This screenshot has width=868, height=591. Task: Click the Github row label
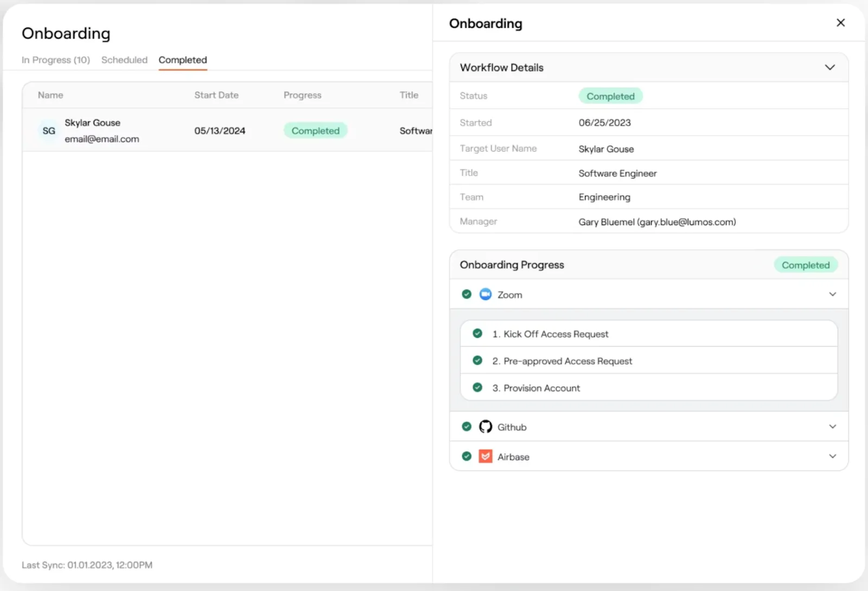(512, 427)
